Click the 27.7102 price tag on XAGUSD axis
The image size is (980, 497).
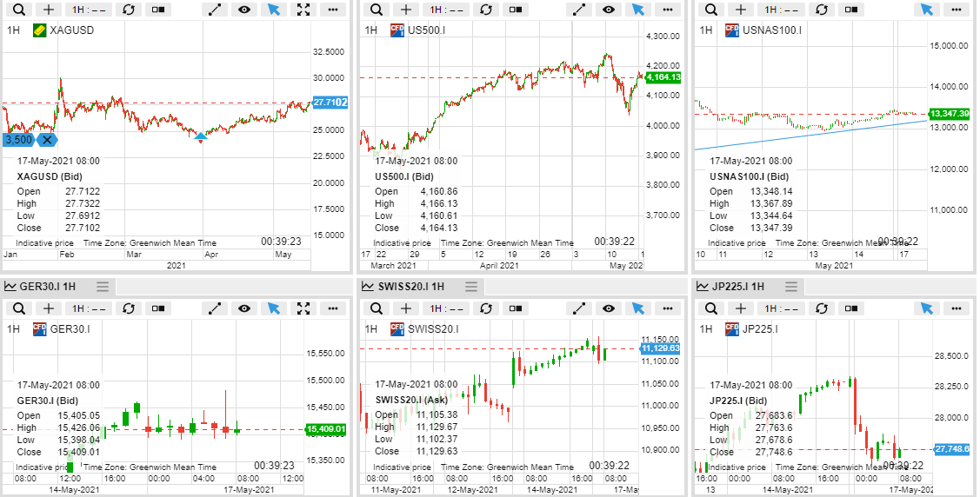point(330,103)
